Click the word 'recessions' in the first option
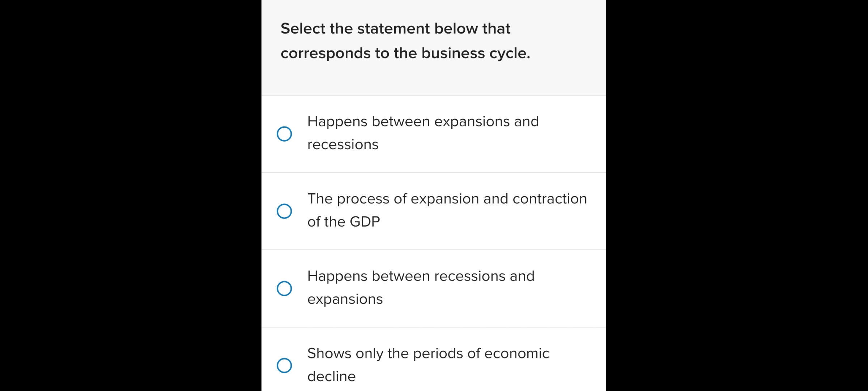The height and width of the screenshot is (391, 868). pyautogui.click(x=342, y=144)
